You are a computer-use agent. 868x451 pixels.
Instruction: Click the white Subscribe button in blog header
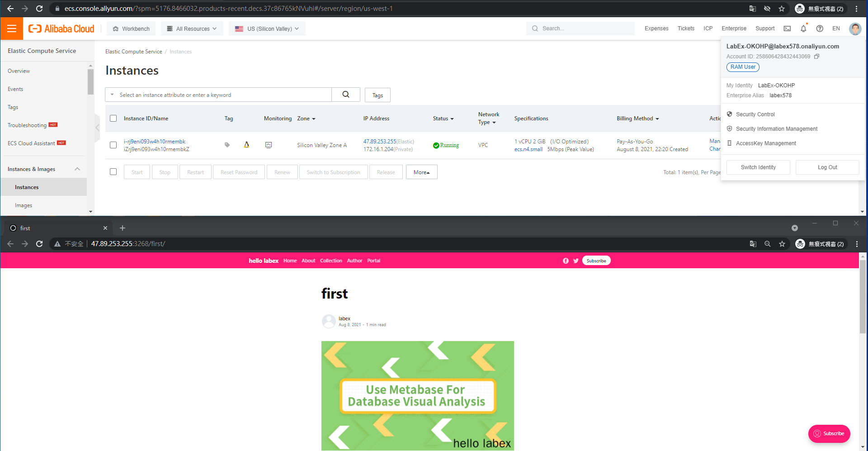click(596, 261)
